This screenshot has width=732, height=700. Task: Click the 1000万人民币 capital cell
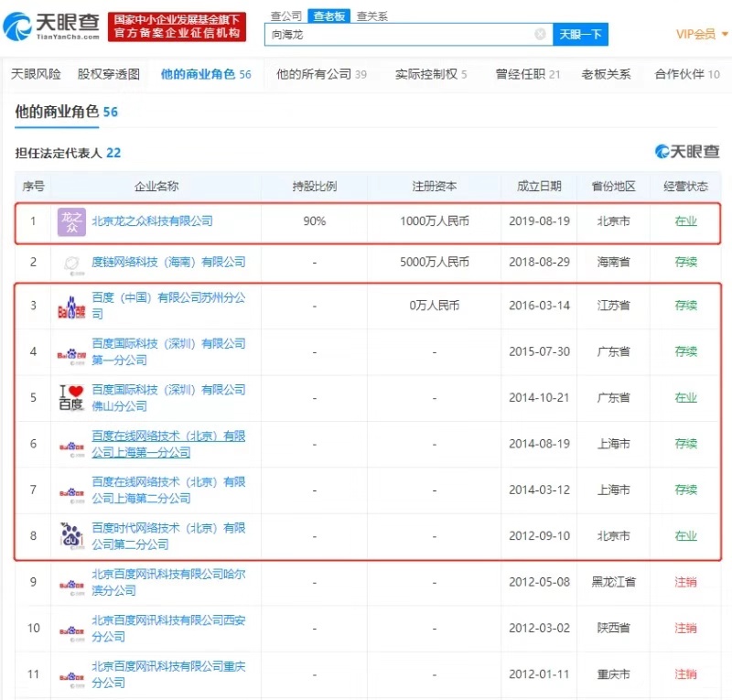(434, 221)
